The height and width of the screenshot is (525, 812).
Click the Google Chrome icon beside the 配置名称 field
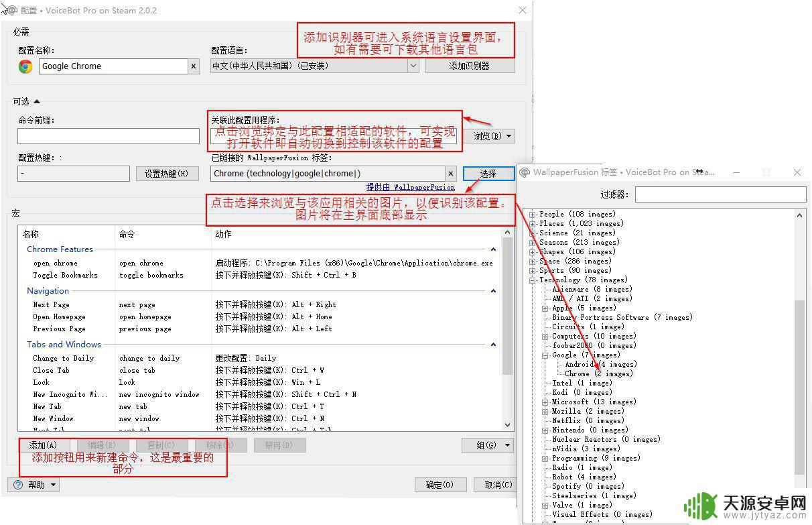(25, 66)
